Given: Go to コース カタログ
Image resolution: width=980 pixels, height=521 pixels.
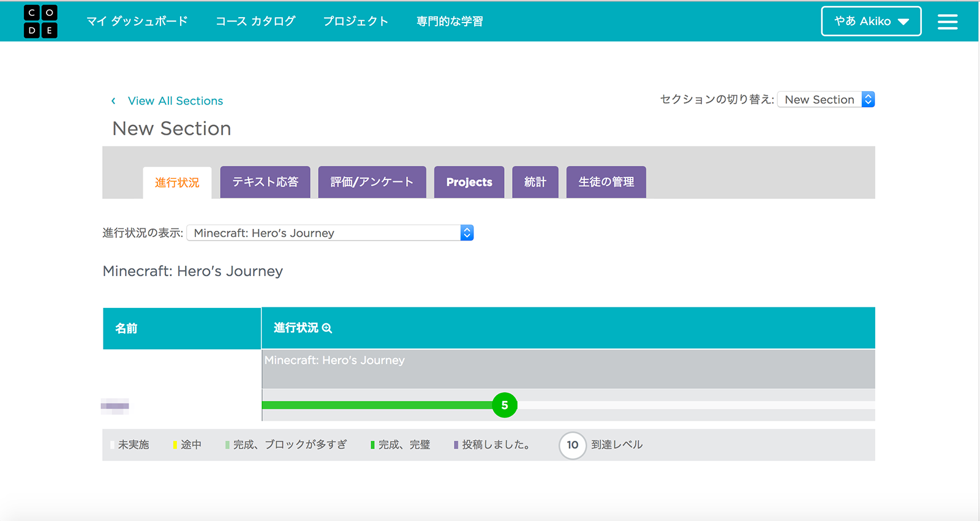Looking at the screenshot, I should point(255,21).
